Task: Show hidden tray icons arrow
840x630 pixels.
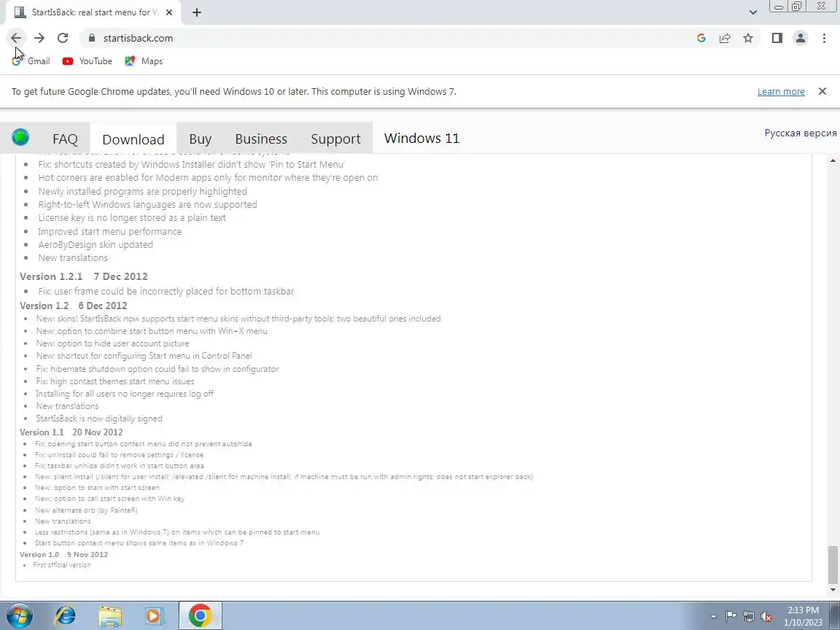Action: coord(713,617)
